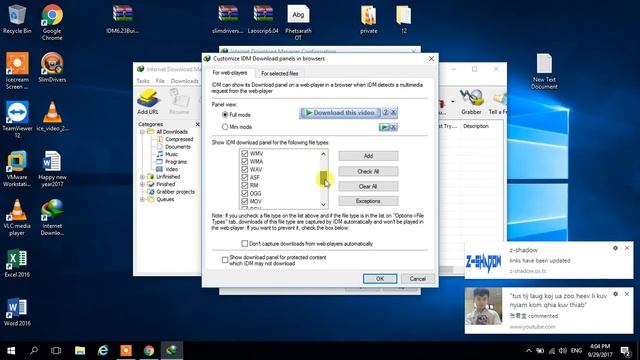The image size is (640, 360).
Task: Open File Explorer from taskbar
Action: point(80,350)
